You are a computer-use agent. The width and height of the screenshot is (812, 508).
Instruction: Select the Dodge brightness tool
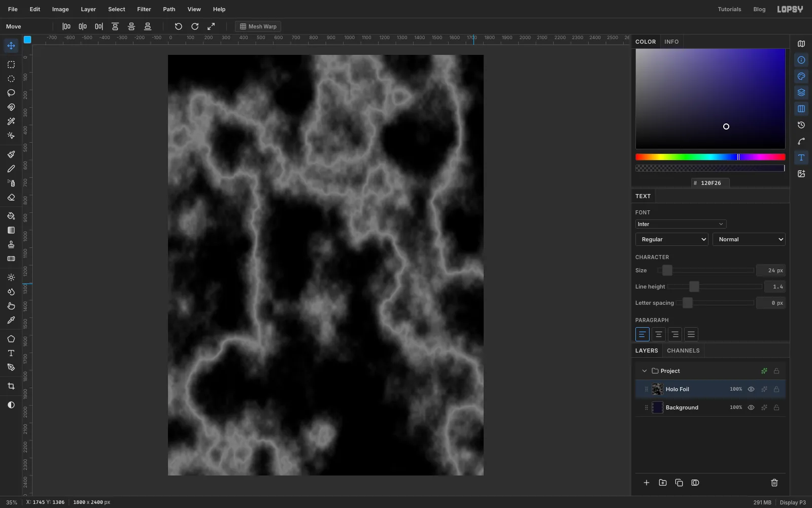[x=11, y=277]
